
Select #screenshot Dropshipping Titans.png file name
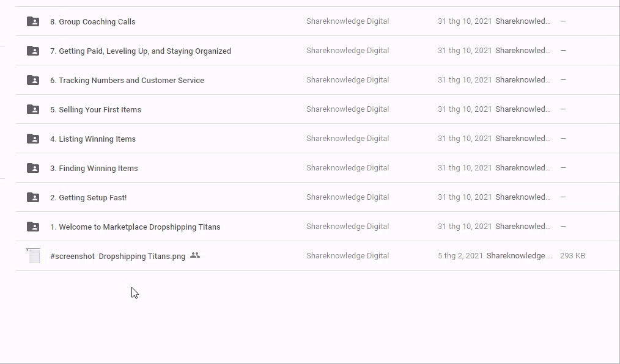click(117, 257)
